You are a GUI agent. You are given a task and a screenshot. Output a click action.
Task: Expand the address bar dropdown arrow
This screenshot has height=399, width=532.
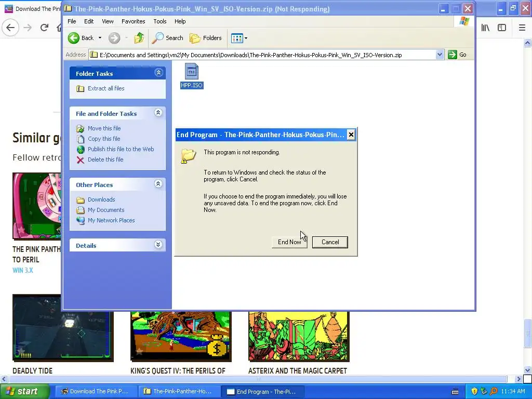pos(440,55)
